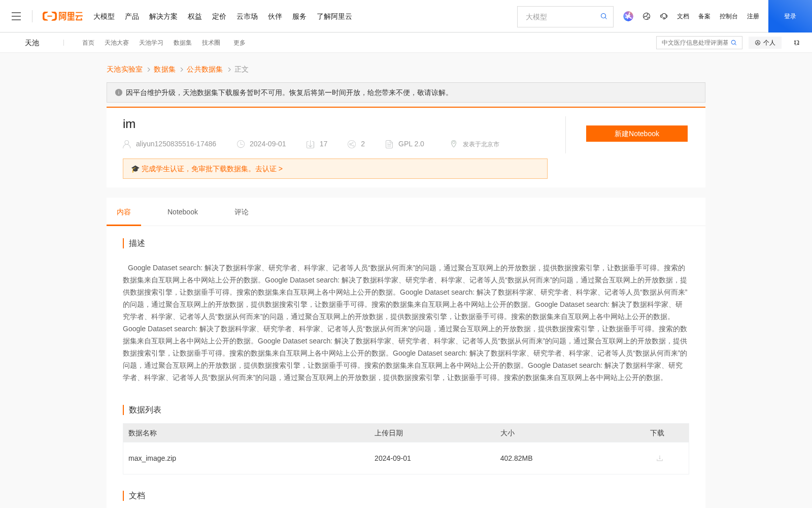This screenshot has height=508, width=812.
Task: Click the 402.82MB size cell
Action: (516, 458)
